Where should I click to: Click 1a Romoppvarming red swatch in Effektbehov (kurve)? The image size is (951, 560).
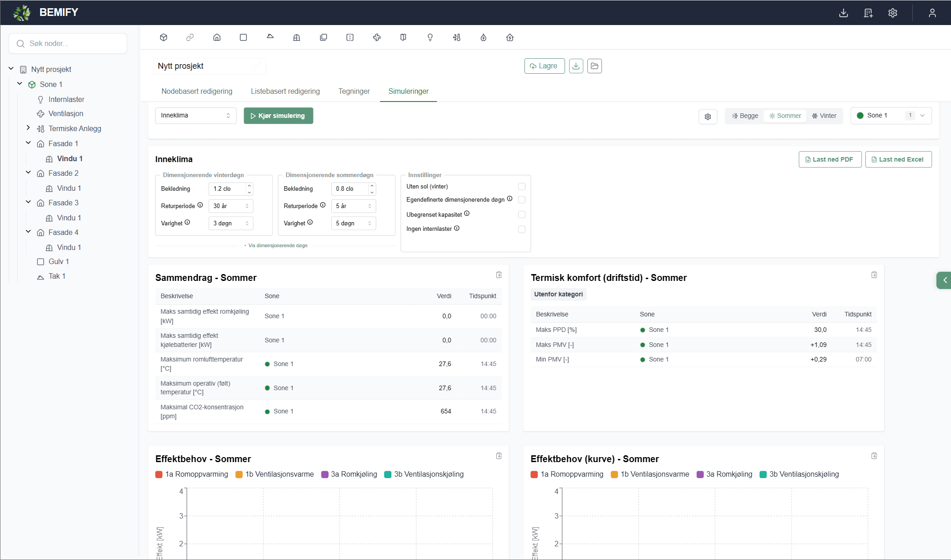click(x=535, y=474)
